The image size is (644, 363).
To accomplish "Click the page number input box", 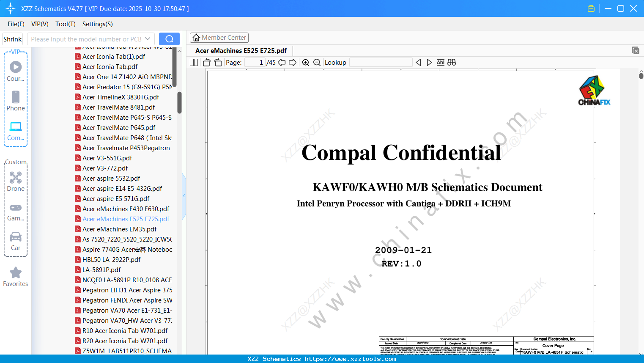I will point(255,63).
